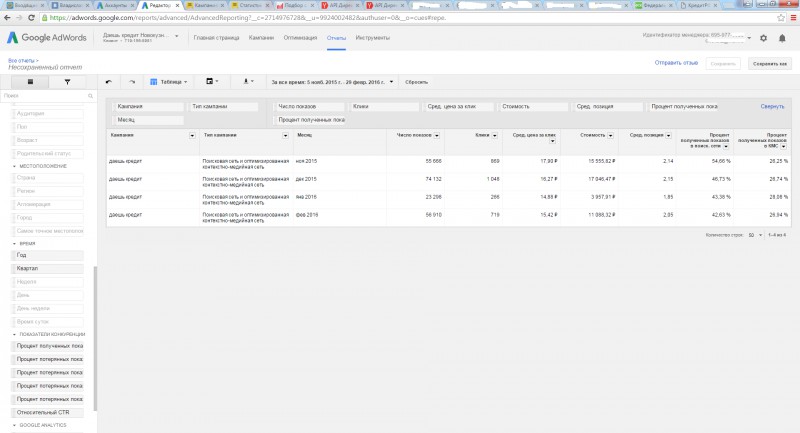Click Свернуть to collapse the shelf
This screenshot has width=800, height=433.
[772, 107]
